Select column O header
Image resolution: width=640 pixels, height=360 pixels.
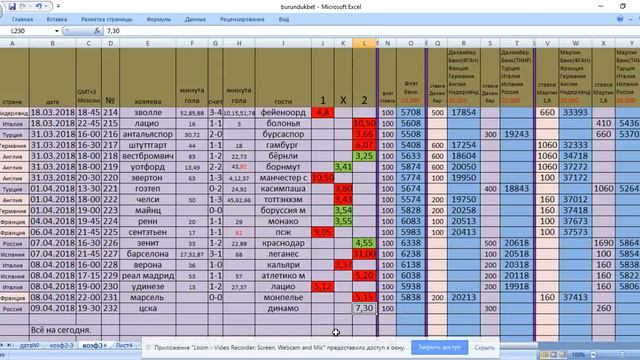411,43
